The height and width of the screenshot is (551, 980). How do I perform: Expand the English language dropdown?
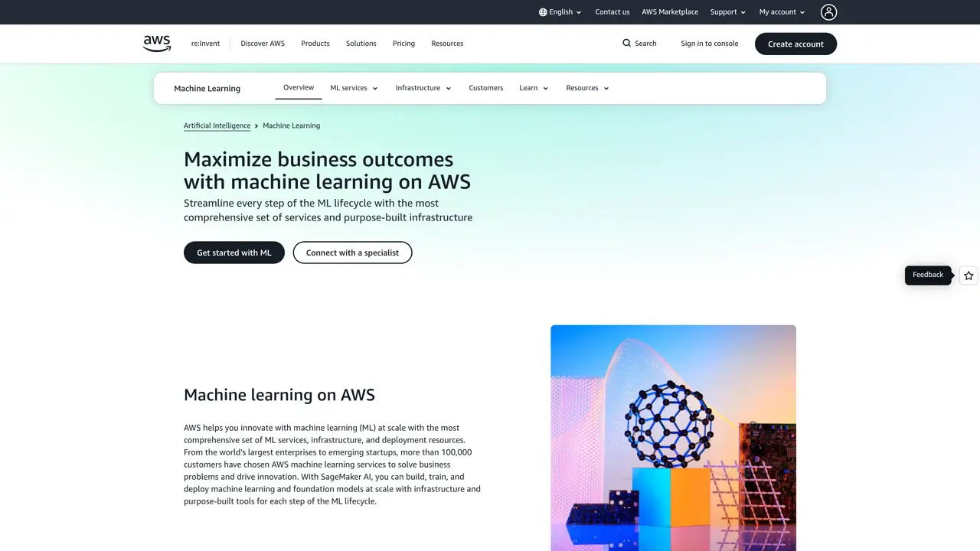560,12
